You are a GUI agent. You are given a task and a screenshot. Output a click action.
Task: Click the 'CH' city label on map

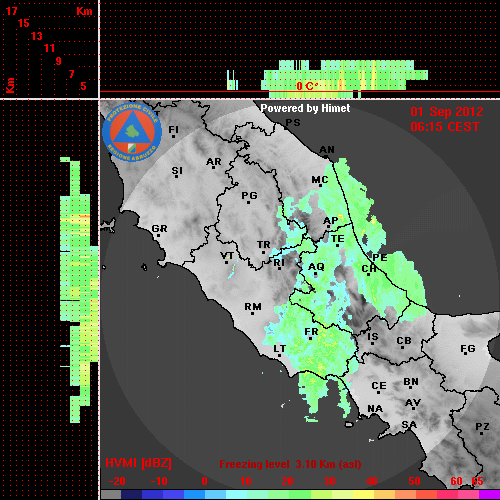pyautogui.click(x=369, y=269)
